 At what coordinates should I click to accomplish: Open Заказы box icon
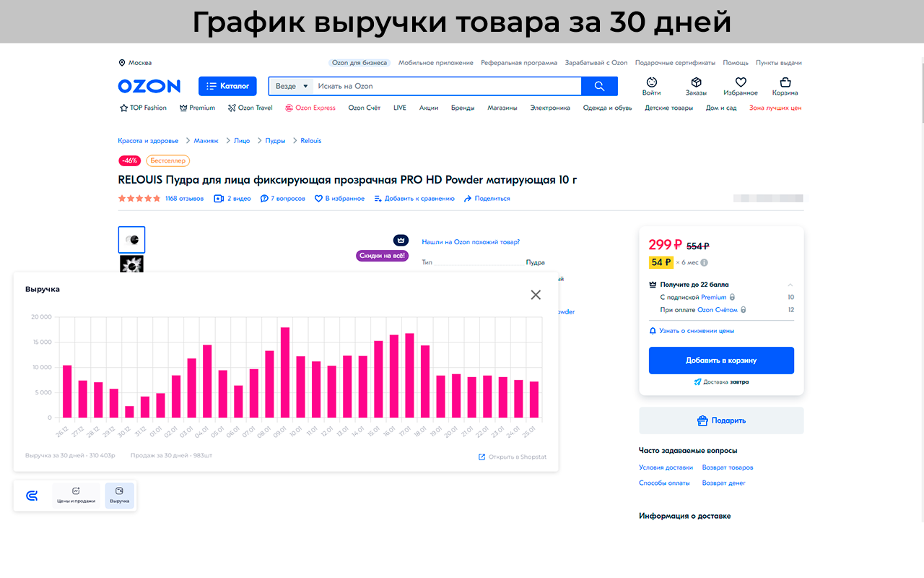[x=696, y=87]
